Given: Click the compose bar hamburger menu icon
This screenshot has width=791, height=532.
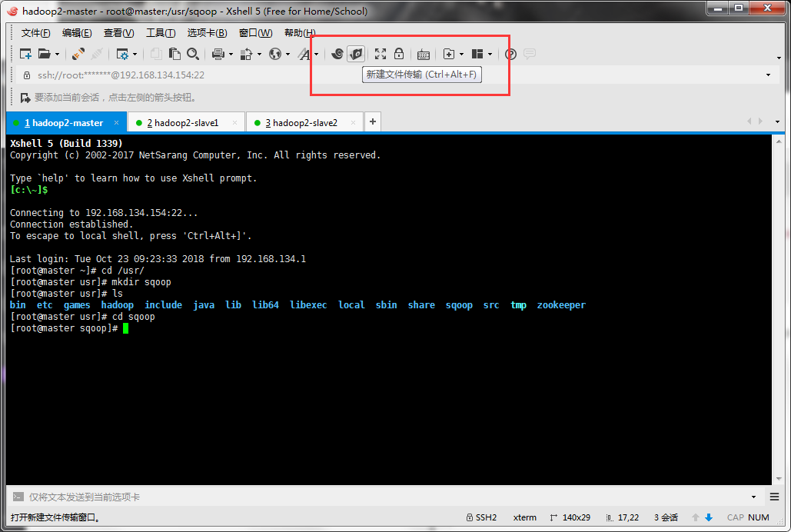Looking at the screenshot, I should click(x=774, y=497).
